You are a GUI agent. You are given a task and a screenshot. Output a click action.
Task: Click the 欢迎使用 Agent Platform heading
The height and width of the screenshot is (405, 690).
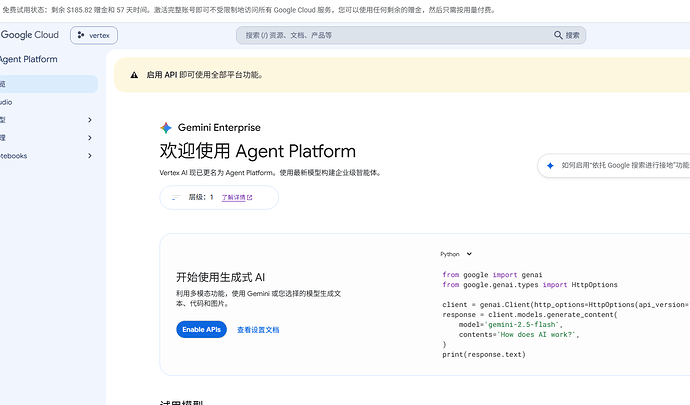257,151
